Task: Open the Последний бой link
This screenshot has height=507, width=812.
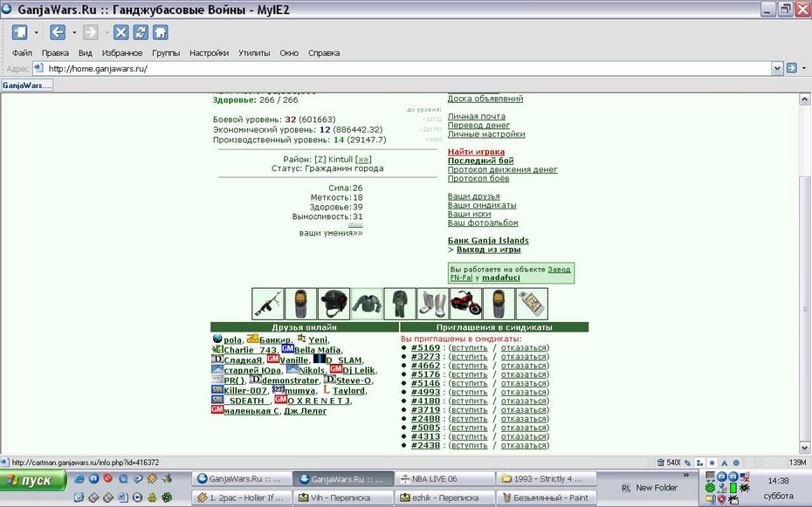Action: pos(480,161)
